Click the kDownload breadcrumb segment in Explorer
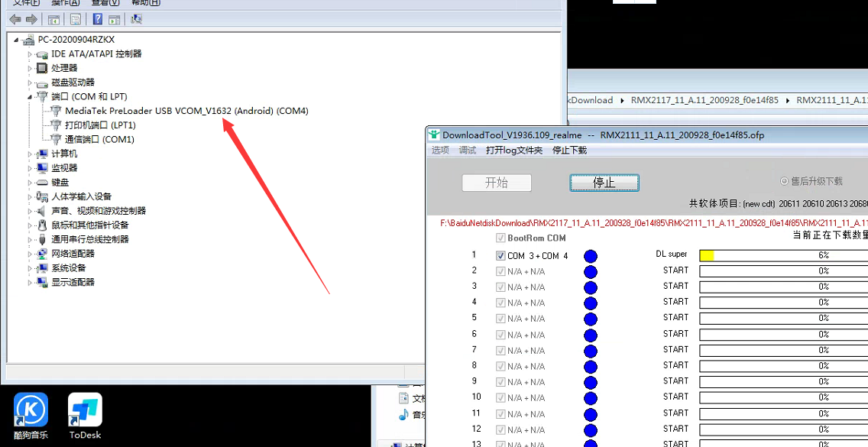The width and height of the screenshot is (868, 447). coord(591,100)
